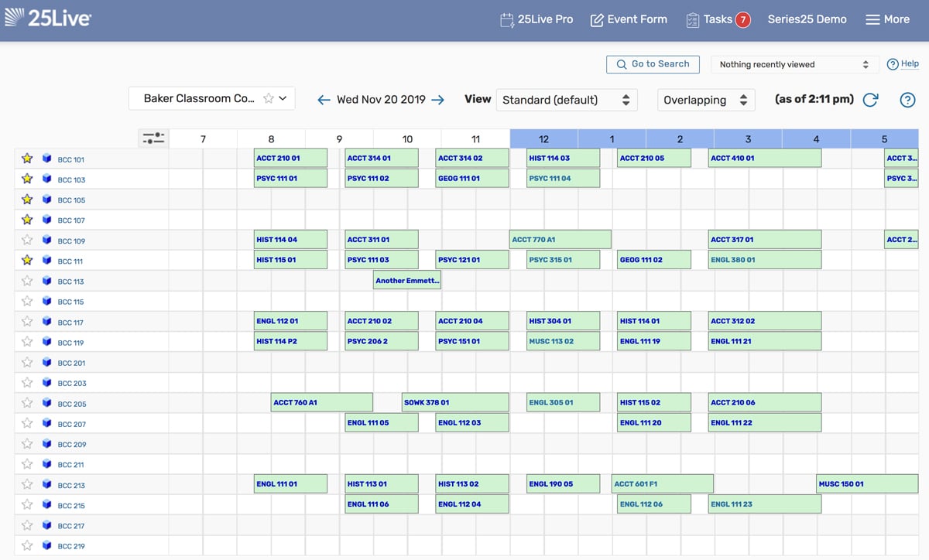Click the cube icon for BCC 115
Screen dimensions: 929x560
click(x=46, y=302)
